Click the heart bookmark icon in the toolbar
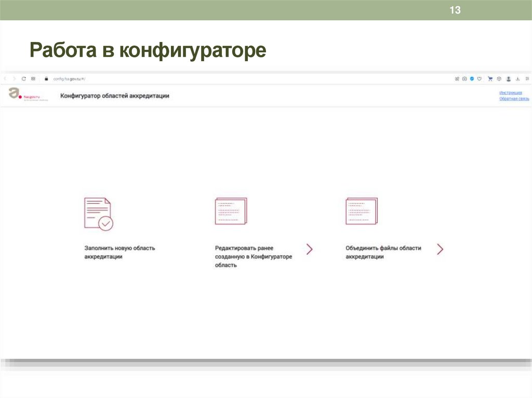The image size is (532, 398). (x=479, y=79)
